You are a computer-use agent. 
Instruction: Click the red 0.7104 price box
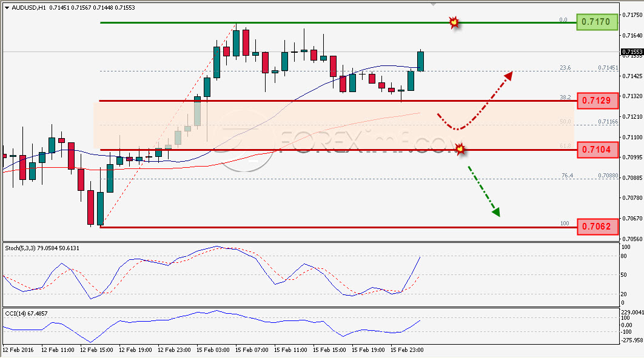pos(597,150)
